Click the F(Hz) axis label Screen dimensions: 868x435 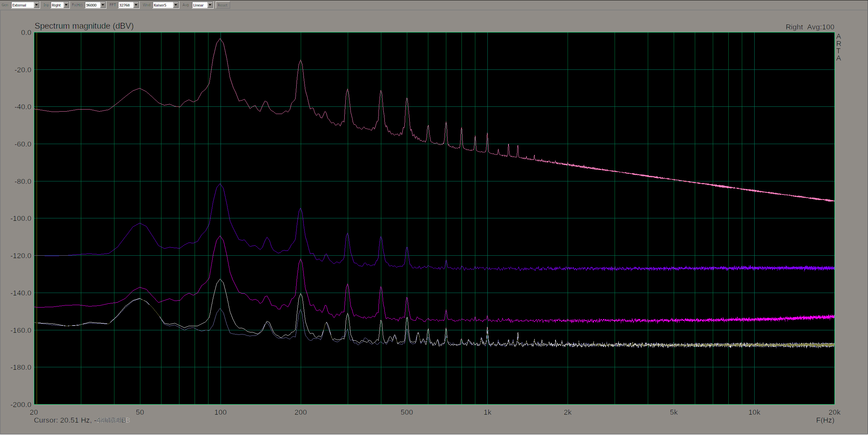tap(825, 420)
